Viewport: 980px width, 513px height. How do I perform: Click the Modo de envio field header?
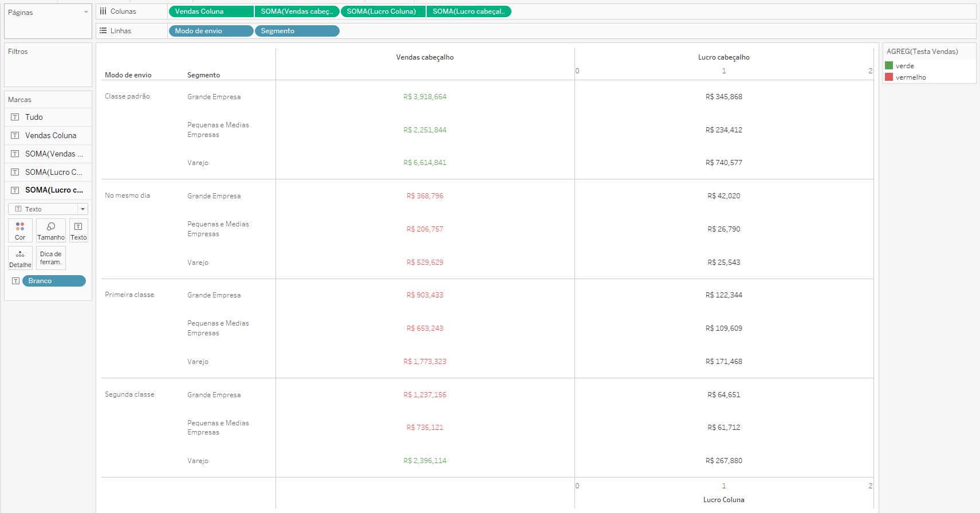coord(128,75)
